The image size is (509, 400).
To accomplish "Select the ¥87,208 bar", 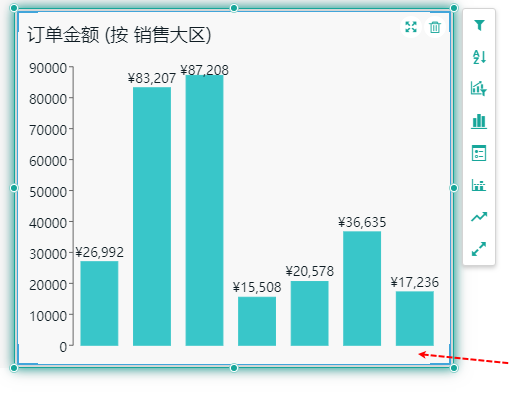I will [204, 210].
